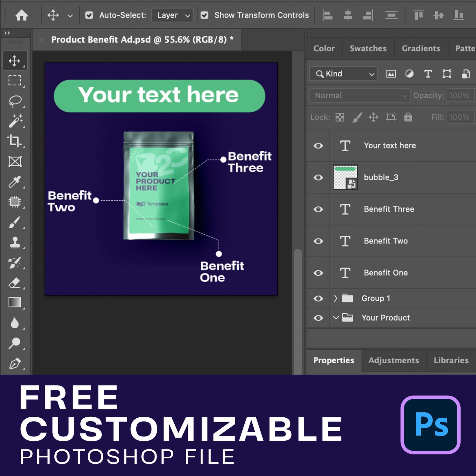Switch to the Swatches tab
Viewport: 476px width, 476px height.
(x=368, y=48)
